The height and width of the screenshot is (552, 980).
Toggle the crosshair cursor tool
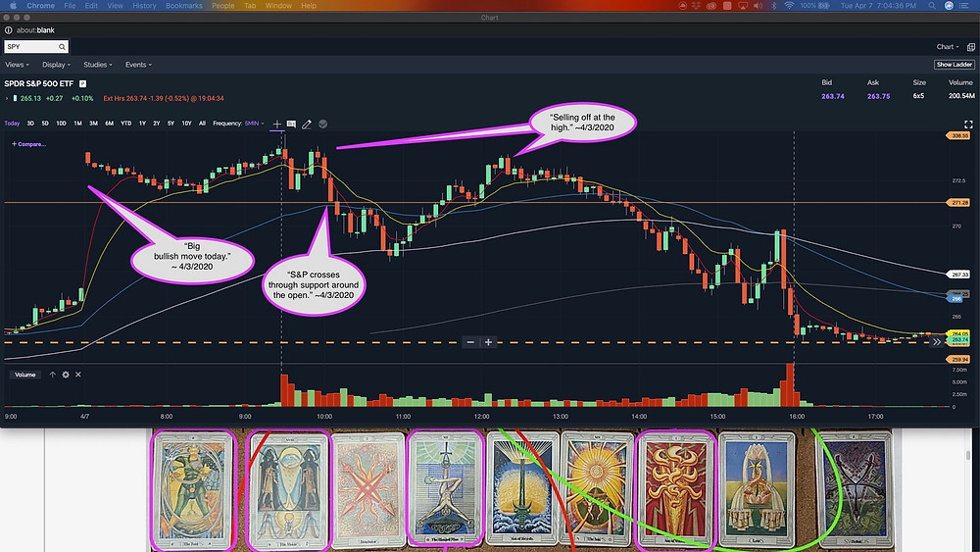(277, 124)
